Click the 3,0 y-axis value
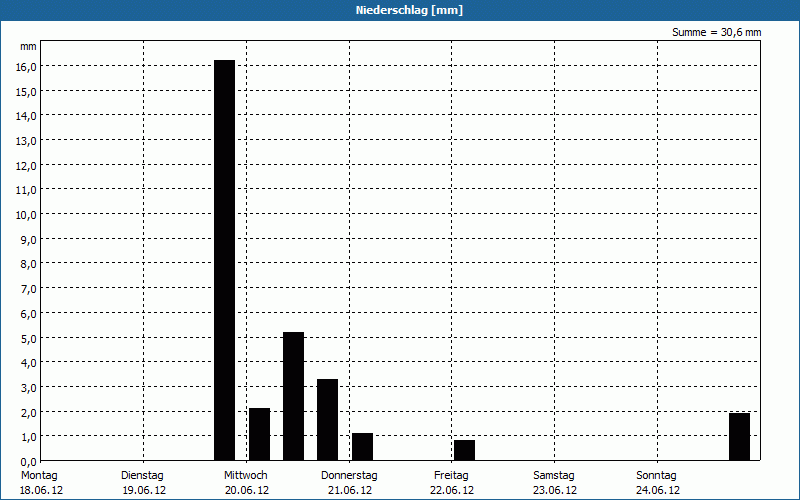 click(29, 388)
